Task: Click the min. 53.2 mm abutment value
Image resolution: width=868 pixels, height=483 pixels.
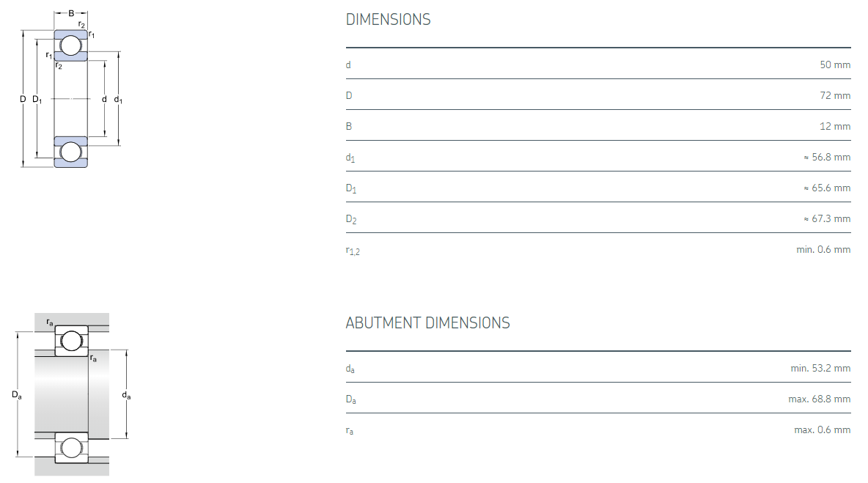Action: (x=820, y=368)
